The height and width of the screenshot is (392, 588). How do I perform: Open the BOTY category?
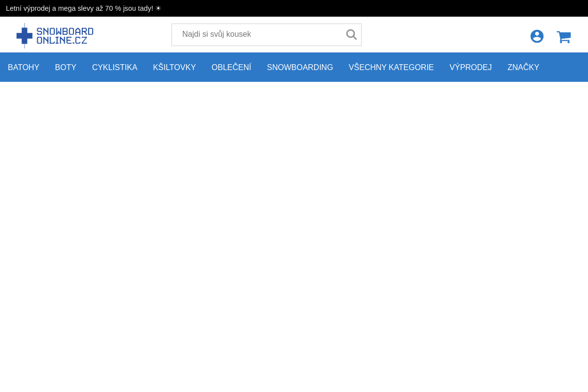click(x=66, y=68)
